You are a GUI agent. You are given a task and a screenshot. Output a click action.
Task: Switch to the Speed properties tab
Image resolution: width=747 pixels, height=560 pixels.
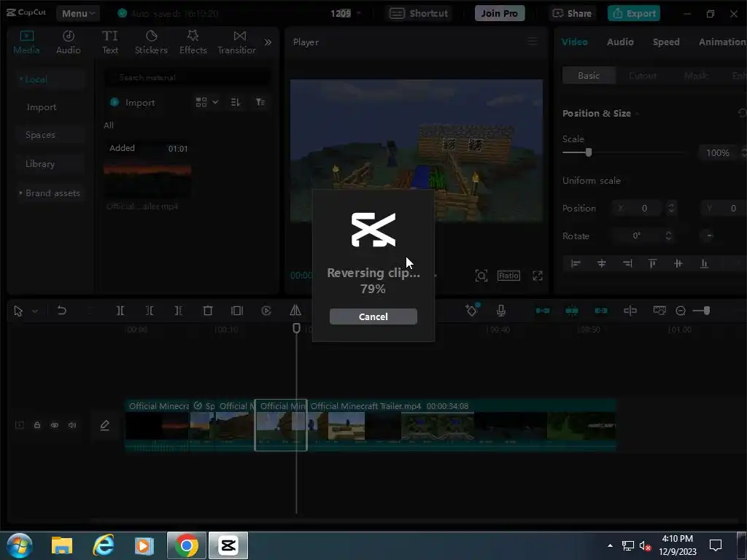[x=666, y=42]
